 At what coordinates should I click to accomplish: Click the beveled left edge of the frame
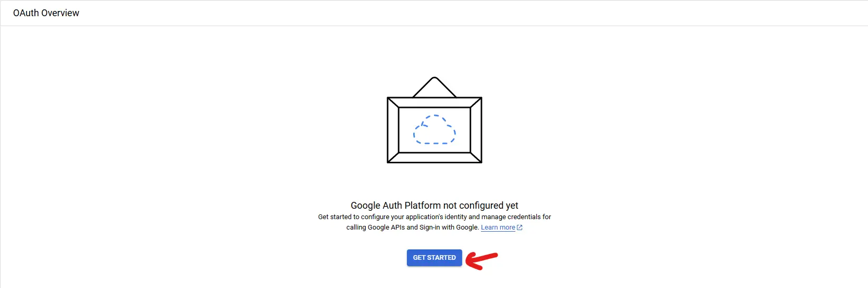pos(393,130)
